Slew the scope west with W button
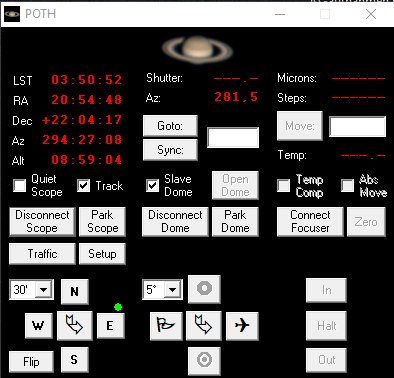This screenshot has height=378, width=394. point(39,325)
